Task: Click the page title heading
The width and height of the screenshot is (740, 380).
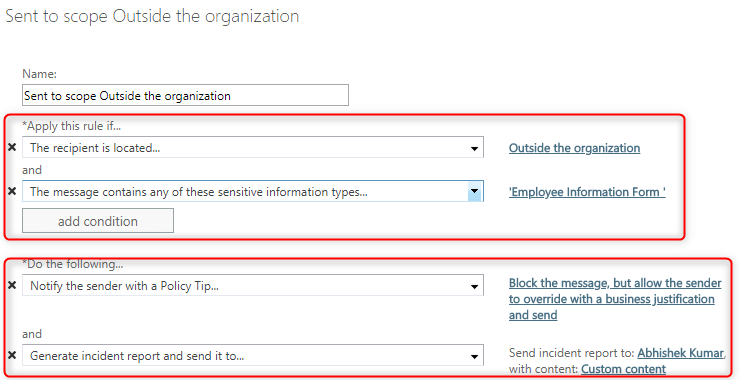Action: click(152, 16)
